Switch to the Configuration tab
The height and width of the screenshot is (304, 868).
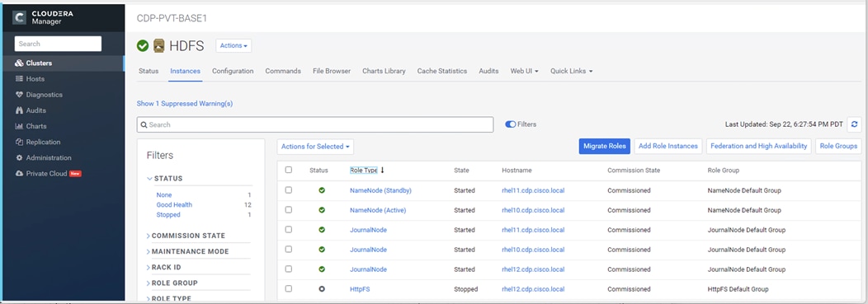point(233,72)
